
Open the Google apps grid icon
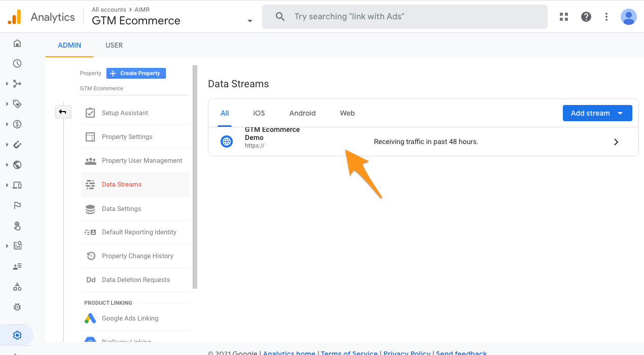pos(564,17)
